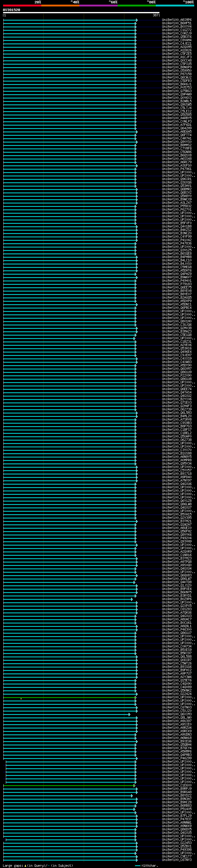Select hit label UniRef100_Q6CWJ2
This screenshot has width=197, height=868.
point(177,77)
